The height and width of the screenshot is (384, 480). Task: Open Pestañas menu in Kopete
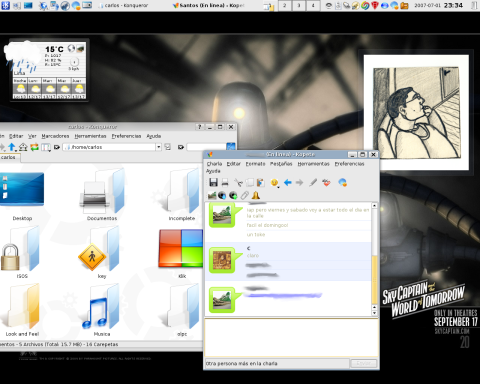(281, 164)
